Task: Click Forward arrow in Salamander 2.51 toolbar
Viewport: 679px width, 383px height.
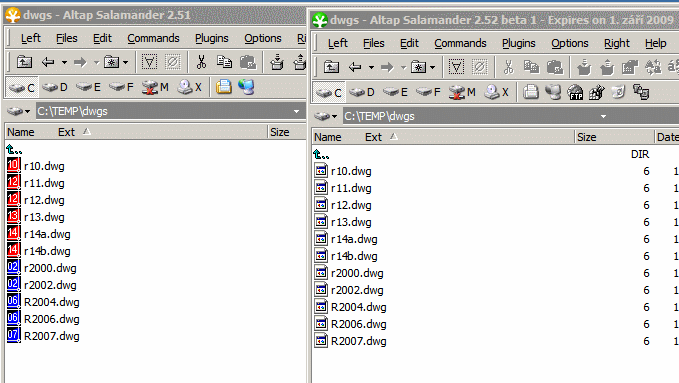Action: [x=80, y=62]
